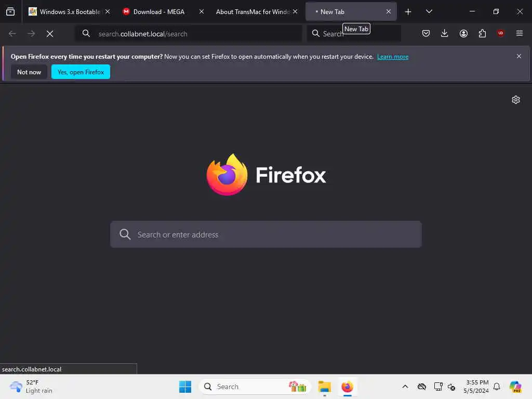Screen dimensions: 532x399
Task: Close the New Tab tab
Action: [x=389, y=11]
